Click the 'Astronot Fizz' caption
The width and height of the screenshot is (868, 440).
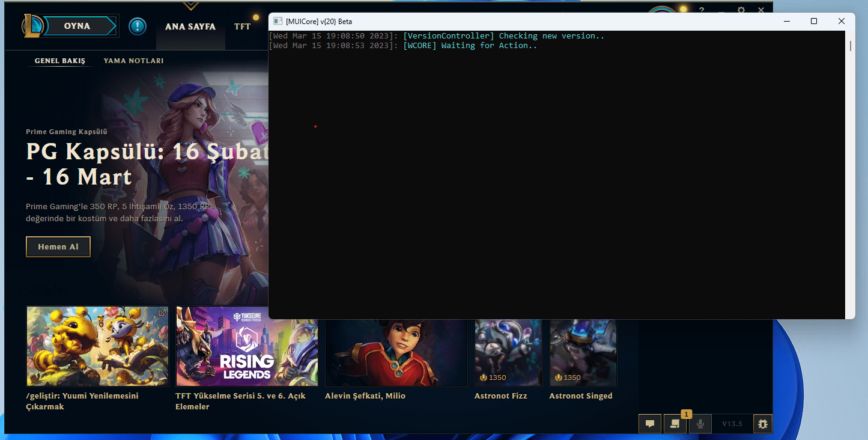pos(501,396)
